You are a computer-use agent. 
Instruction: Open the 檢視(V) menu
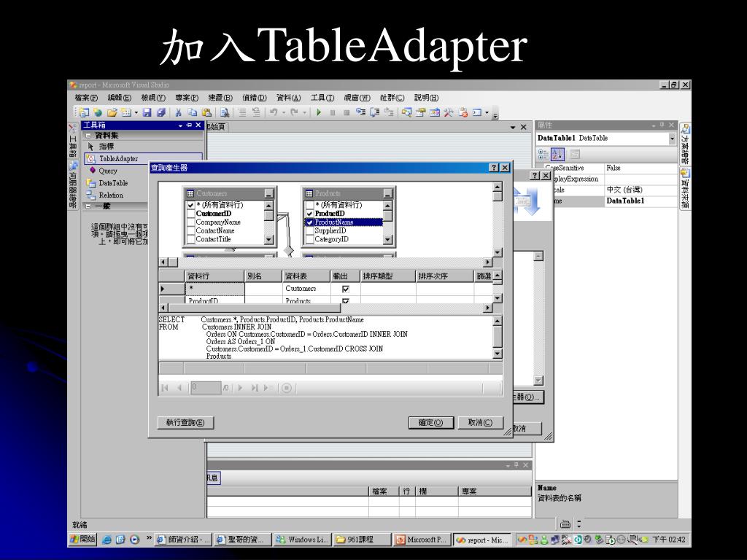153,98
